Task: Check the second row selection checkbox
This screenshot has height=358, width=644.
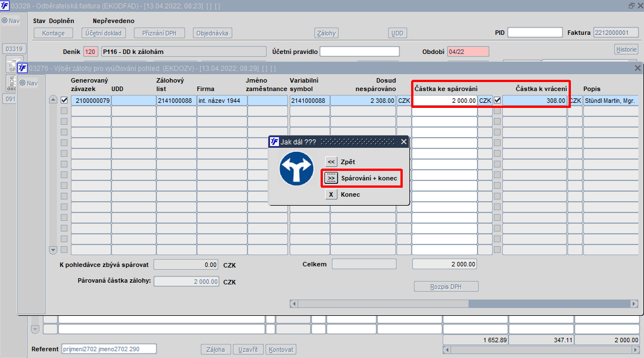Action: point(64,111)
